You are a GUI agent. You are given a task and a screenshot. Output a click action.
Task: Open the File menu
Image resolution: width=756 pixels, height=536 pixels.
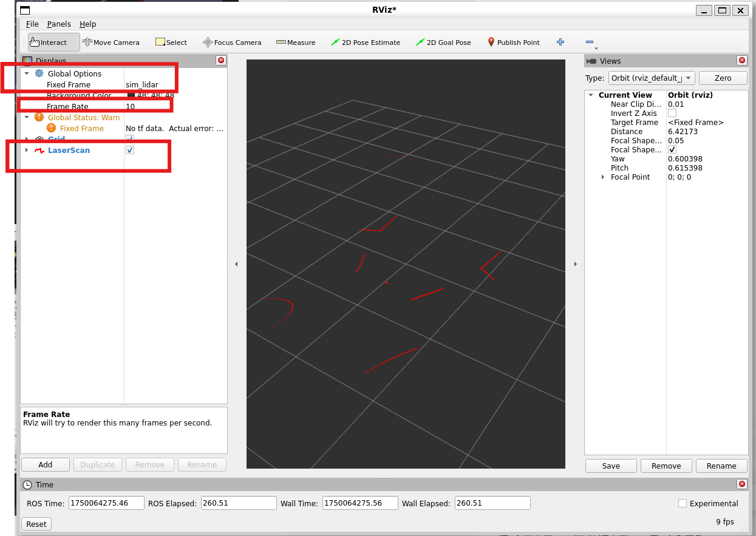33,24
